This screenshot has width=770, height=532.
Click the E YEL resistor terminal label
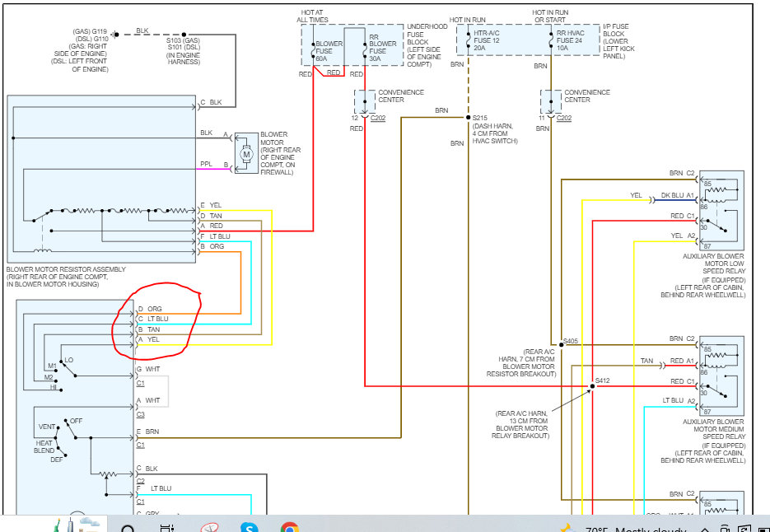click(211, 205)
